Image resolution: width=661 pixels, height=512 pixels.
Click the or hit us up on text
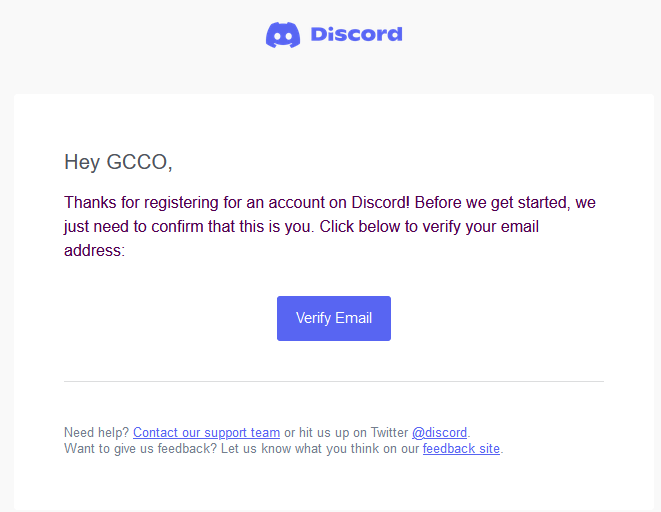tap(325, 432)
